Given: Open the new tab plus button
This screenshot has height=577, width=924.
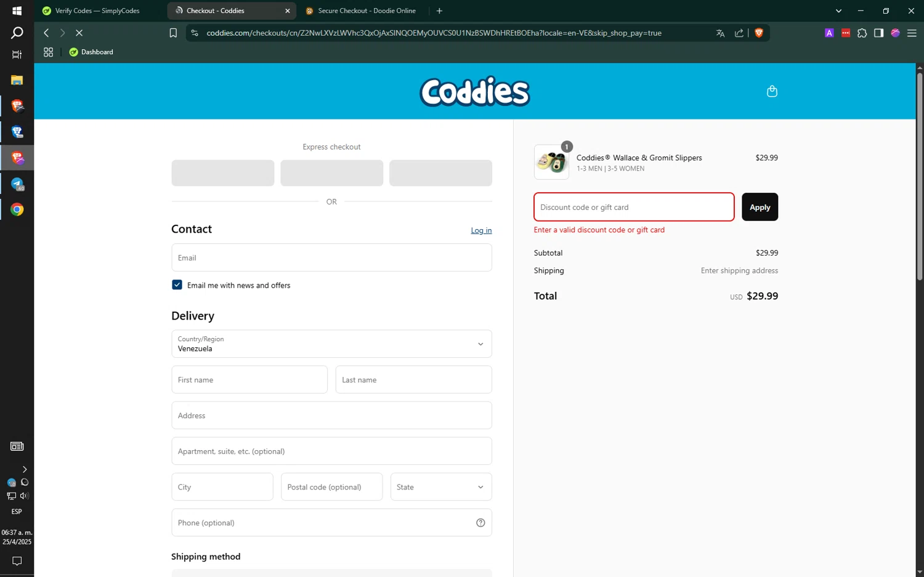Looking at the screenshot, I should click(439, 11).
